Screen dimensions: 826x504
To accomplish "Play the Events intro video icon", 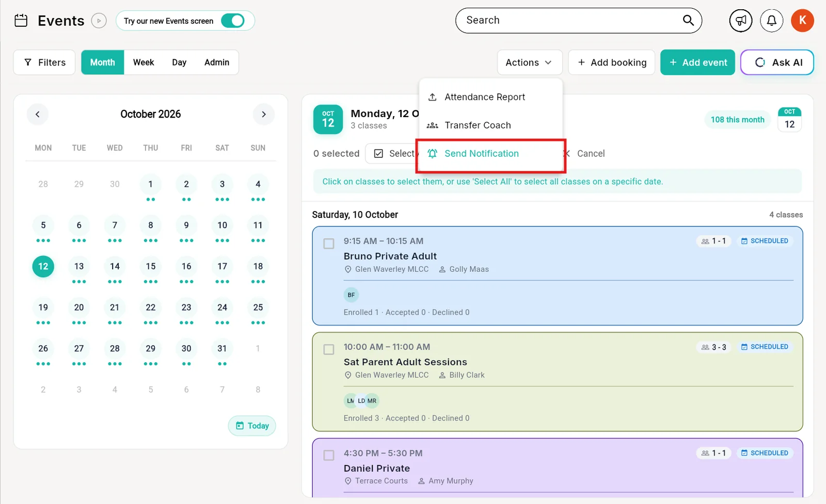I will click(99, 21).
